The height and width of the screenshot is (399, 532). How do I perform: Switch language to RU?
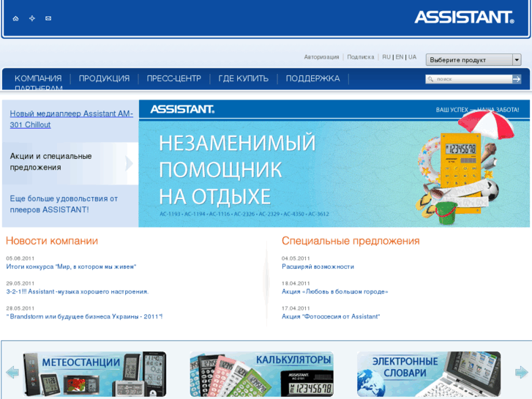pyautogui.click(x=386, y=57)
